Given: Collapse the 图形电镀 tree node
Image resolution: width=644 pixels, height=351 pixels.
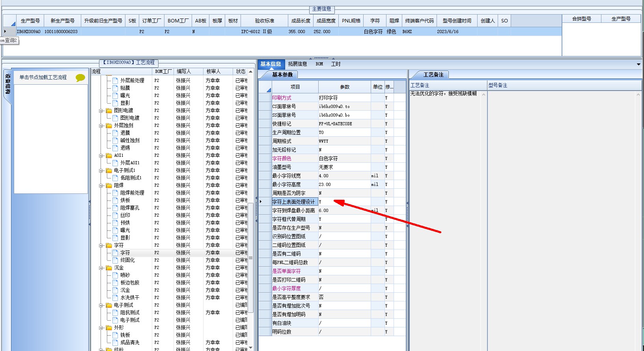Looking at the screenshot, I should [x=101, y=111].
